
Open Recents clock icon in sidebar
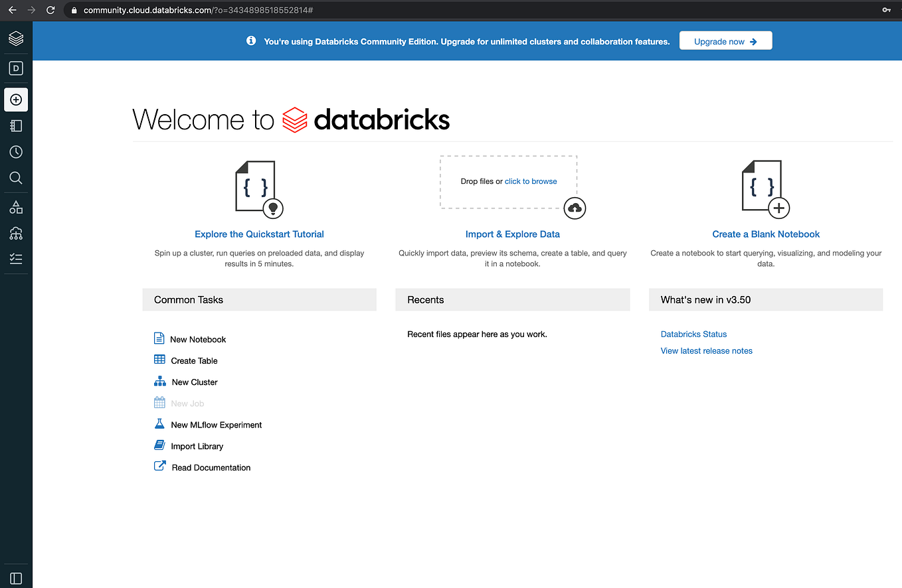(x=16, y=152)
